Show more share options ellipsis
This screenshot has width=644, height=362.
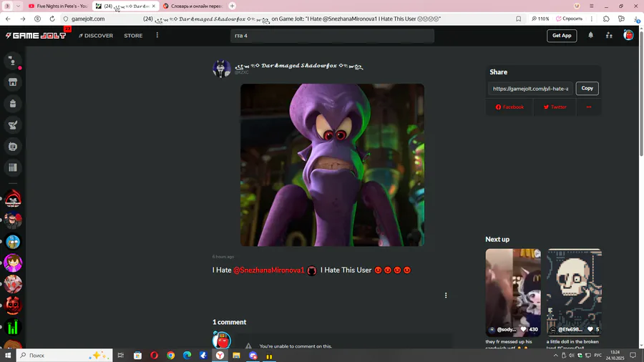[589, 107]
